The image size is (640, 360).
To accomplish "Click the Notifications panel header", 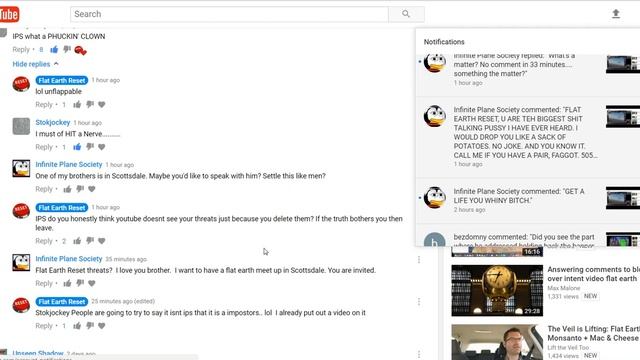I will pos(444,42).
